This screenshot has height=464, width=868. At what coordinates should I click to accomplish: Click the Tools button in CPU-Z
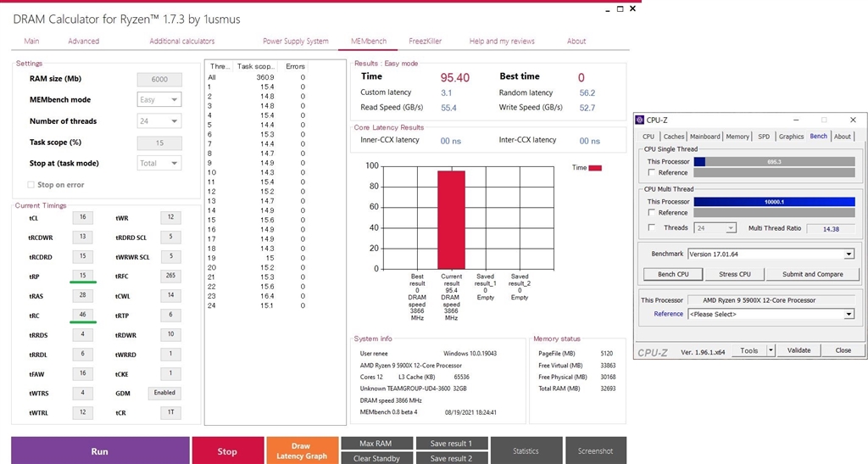coord(749,350)
